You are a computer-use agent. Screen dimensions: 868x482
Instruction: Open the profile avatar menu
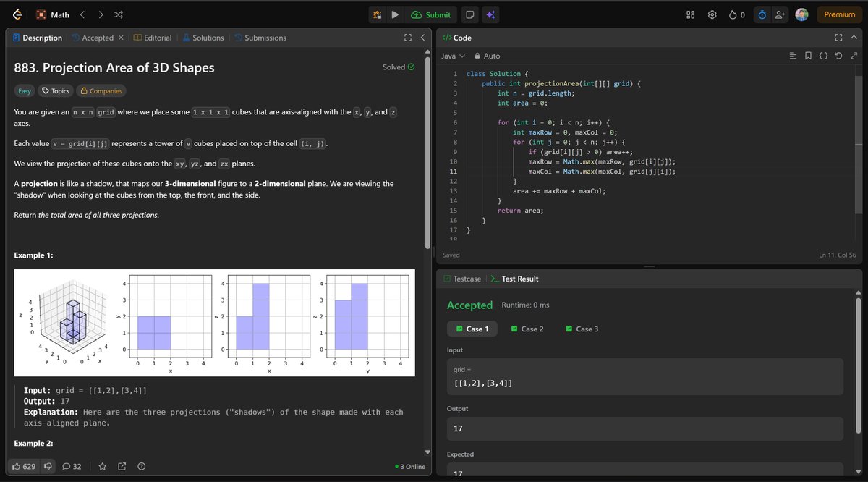pos(801,14)
